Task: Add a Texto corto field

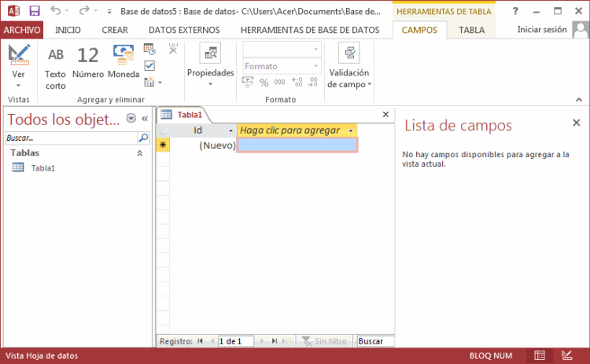Action: coord(55,67)
